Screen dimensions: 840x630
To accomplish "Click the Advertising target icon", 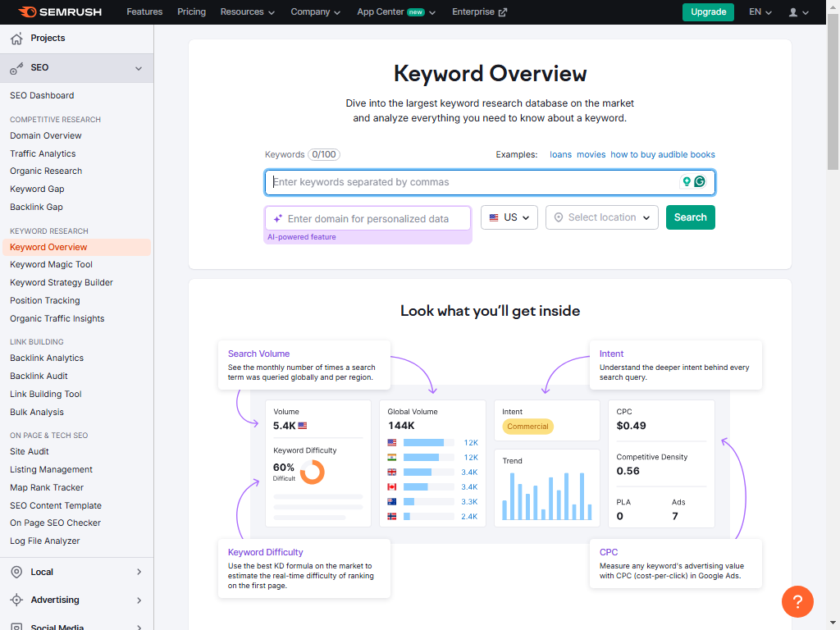I will pyautogui.click(x=16, y=600).
